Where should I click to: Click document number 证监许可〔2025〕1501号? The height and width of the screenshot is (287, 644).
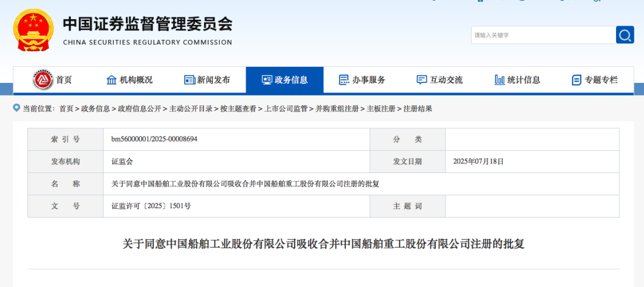pyautogui.click(x=151, y=206)
